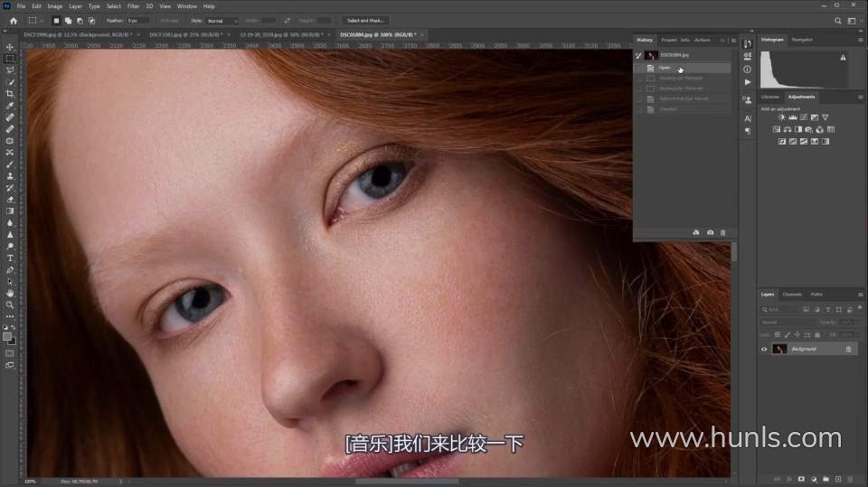The width and height of the screenshot is (868, 487).
Task: Switch to the Libraries tab
Action: point(770,97)
